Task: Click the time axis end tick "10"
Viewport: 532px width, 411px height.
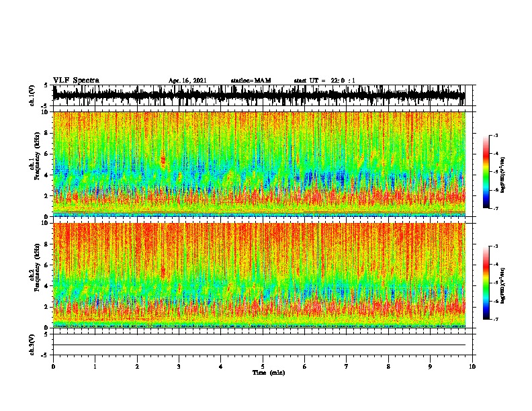Action: 472,367
